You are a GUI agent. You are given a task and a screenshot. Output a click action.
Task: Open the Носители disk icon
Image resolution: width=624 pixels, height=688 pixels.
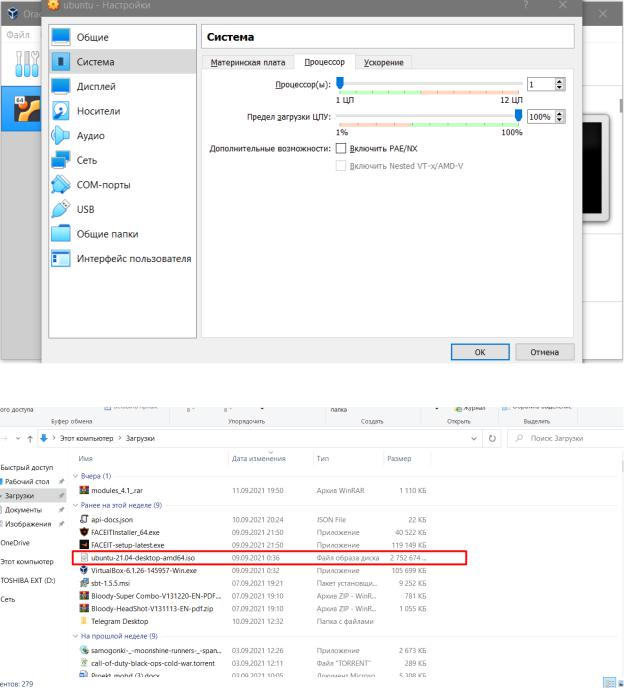[61, 111]
